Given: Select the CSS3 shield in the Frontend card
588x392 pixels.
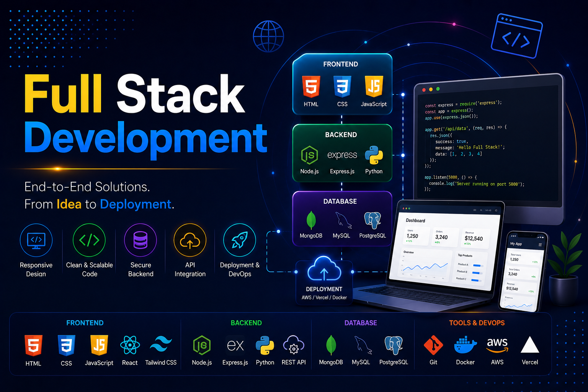Looking at the screenshot, I should click(x=342, y=86).
